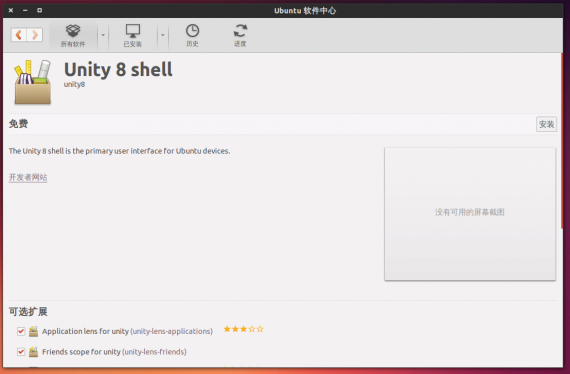The height and width of the screenshot is (374, 570).
Task: Click the Unity 8 shell package icon
Action: coord(32,82)
